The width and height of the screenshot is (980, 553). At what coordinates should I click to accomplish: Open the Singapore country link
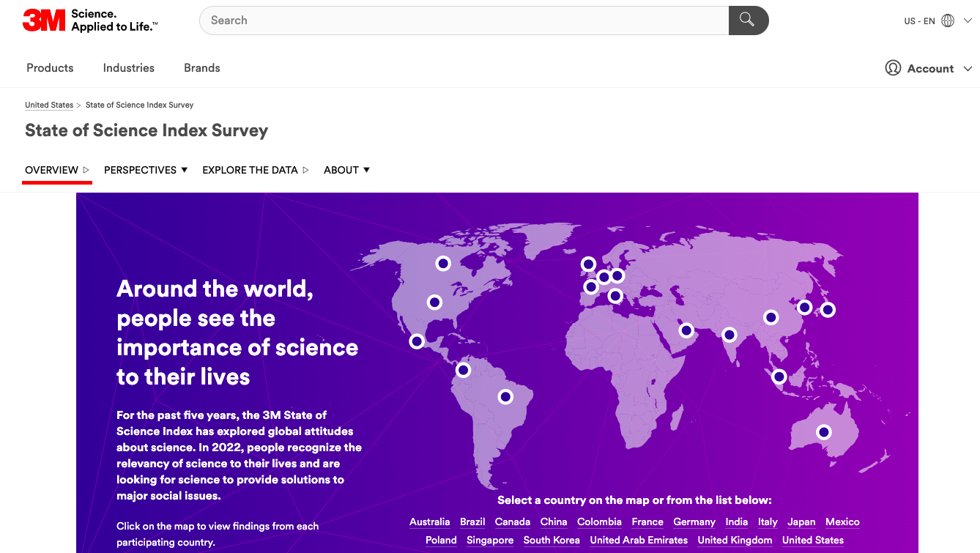tap(490, 541)
